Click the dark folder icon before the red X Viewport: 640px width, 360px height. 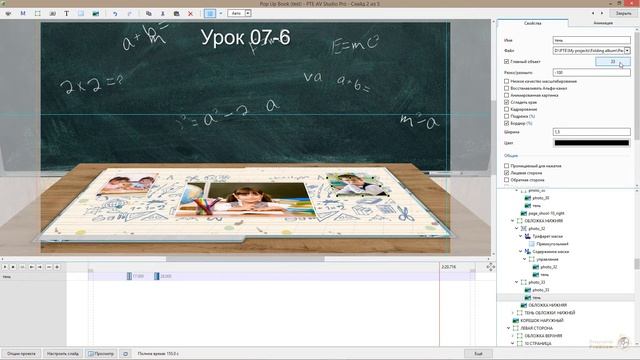[176, 13]
